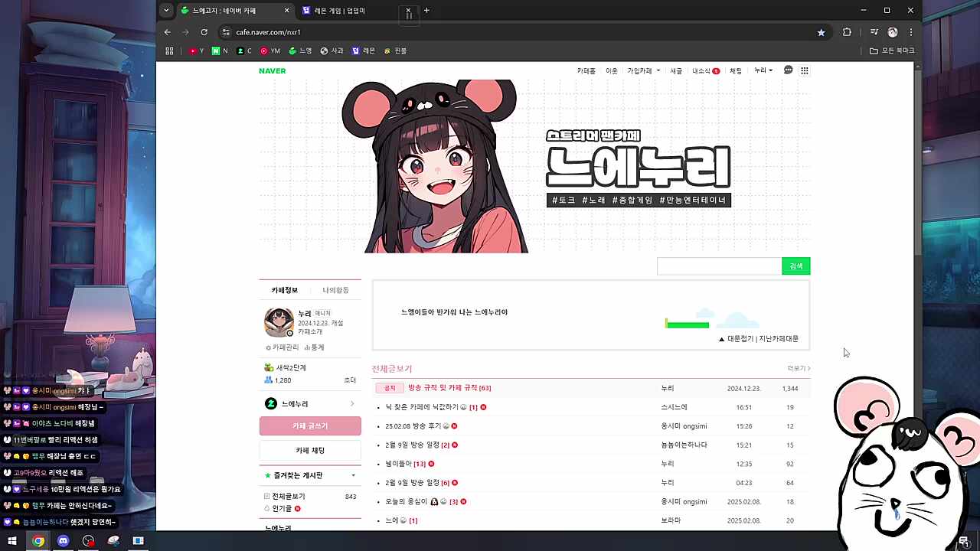Open the Naver 'N' bookmark
This screenshot has width=980, height=551.
(x=220, y=51)
